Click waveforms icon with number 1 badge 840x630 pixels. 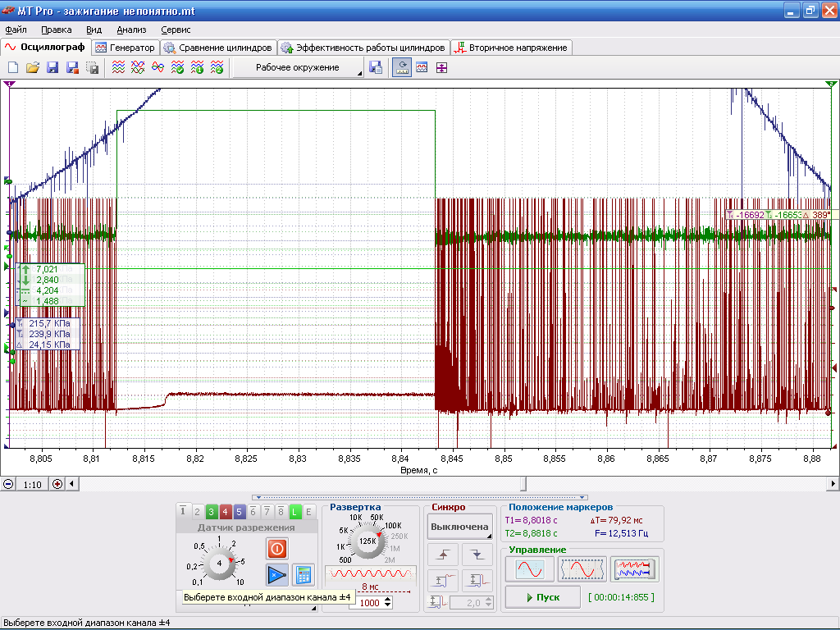[x=197, y=67]
